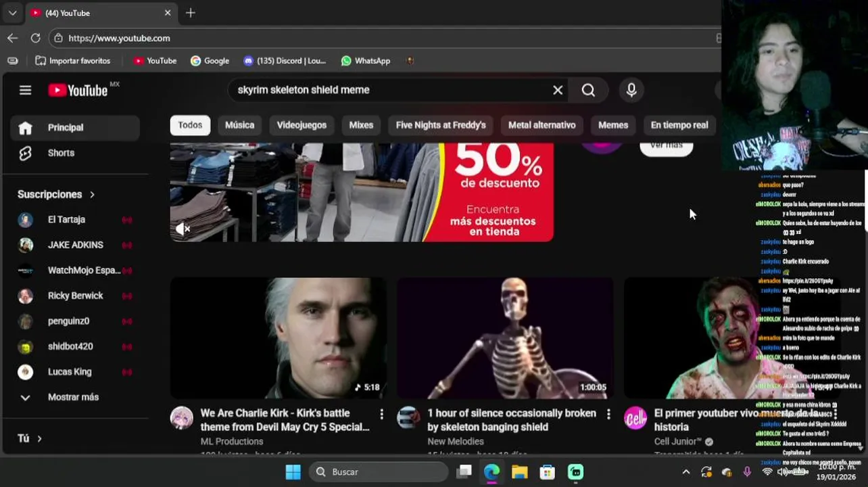Expand the Suscripciones section
This screenshot has height=487, width=868.
(x=57, y=194)
